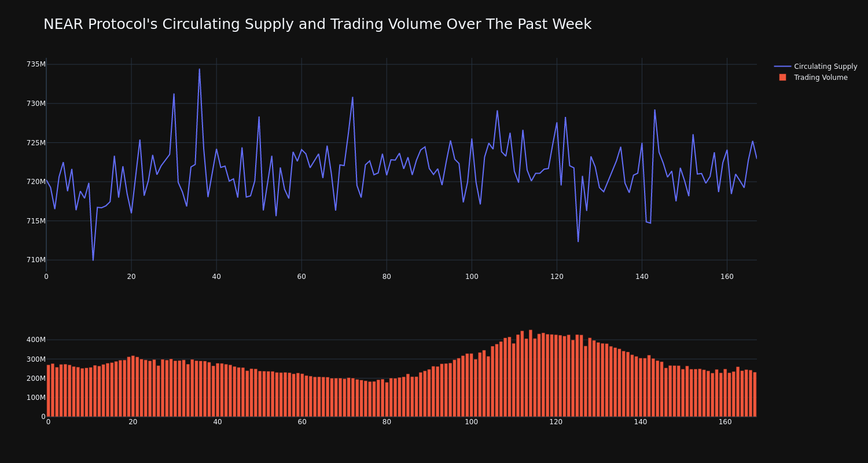The width and height of the screenshot is (868, 463).
Task: Click x-axis tick 20 under supply chart
Action: point(131,277)
